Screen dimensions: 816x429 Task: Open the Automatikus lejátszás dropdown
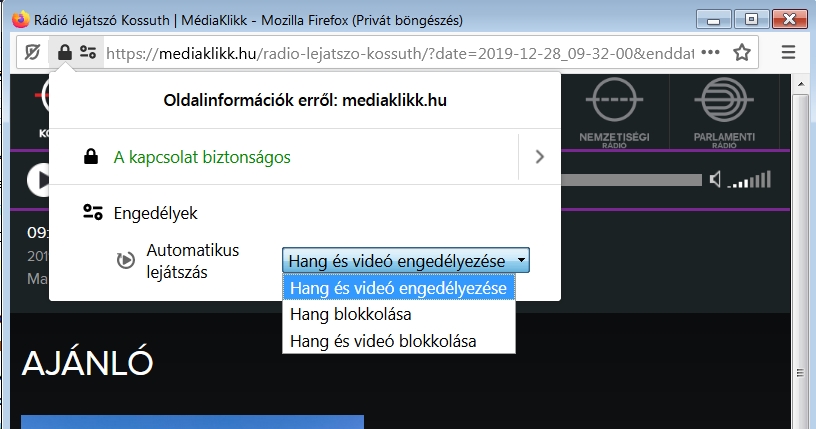(406, 260)
